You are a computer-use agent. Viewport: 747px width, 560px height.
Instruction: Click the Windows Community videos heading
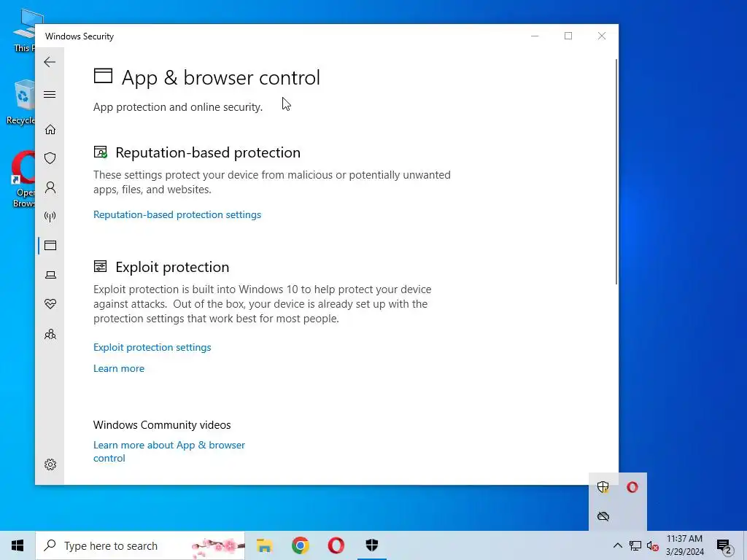(162, 425)
